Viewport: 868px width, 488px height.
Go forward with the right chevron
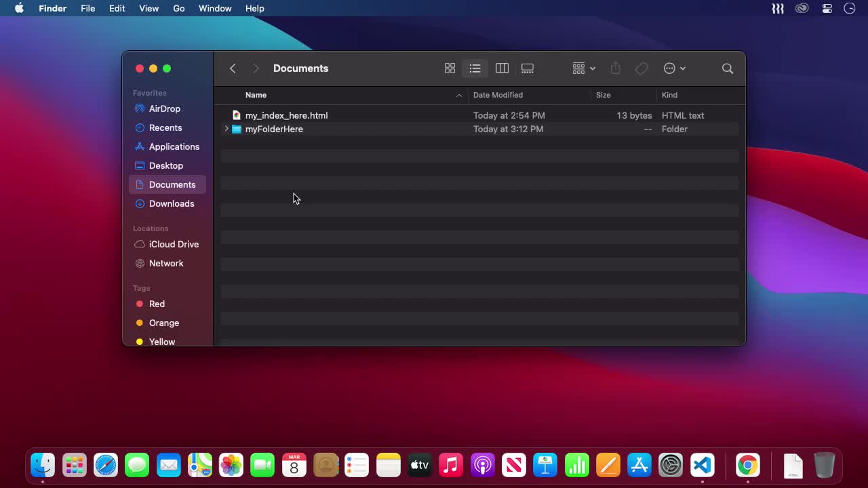[x=256, y=68]
